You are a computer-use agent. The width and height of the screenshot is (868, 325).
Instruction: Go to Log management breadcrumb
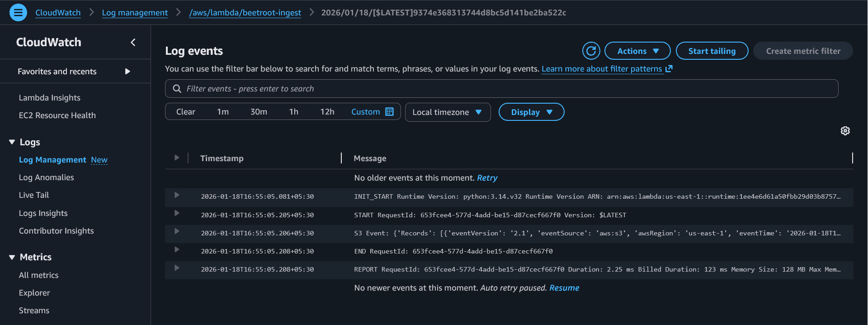tap(135, 13)
